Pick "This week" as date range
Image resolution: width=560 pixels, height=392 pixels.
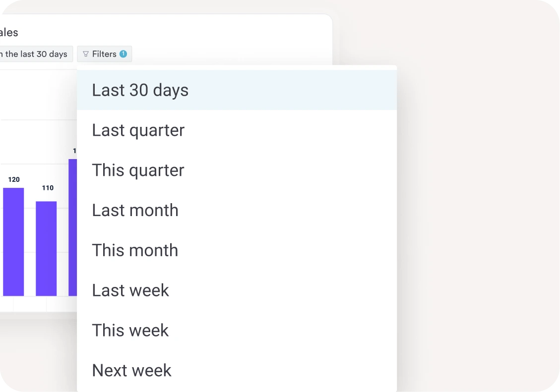click(130, 331)
